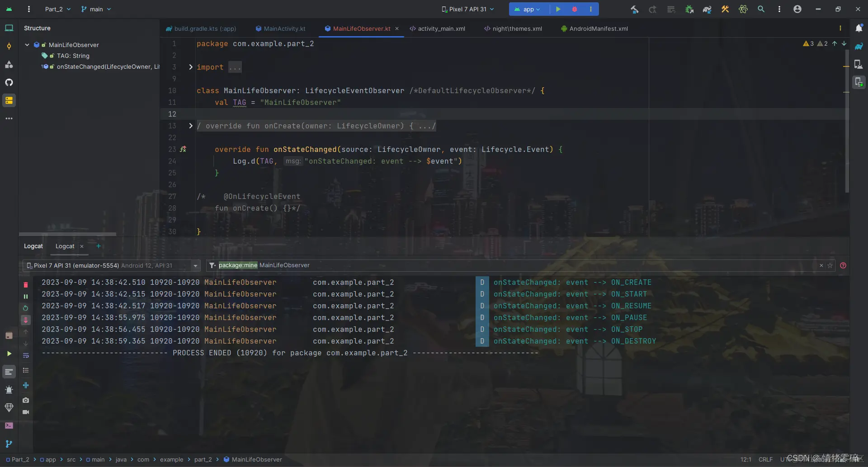Show more tool windows via the ellipsis
This screenshot has width=868, height=467.
(9, 118)
